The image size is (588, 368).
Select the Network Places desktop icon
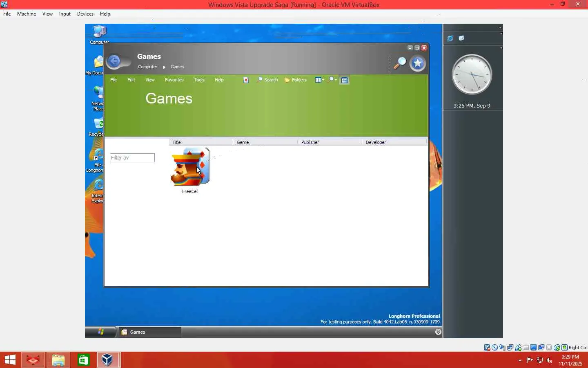98,99
